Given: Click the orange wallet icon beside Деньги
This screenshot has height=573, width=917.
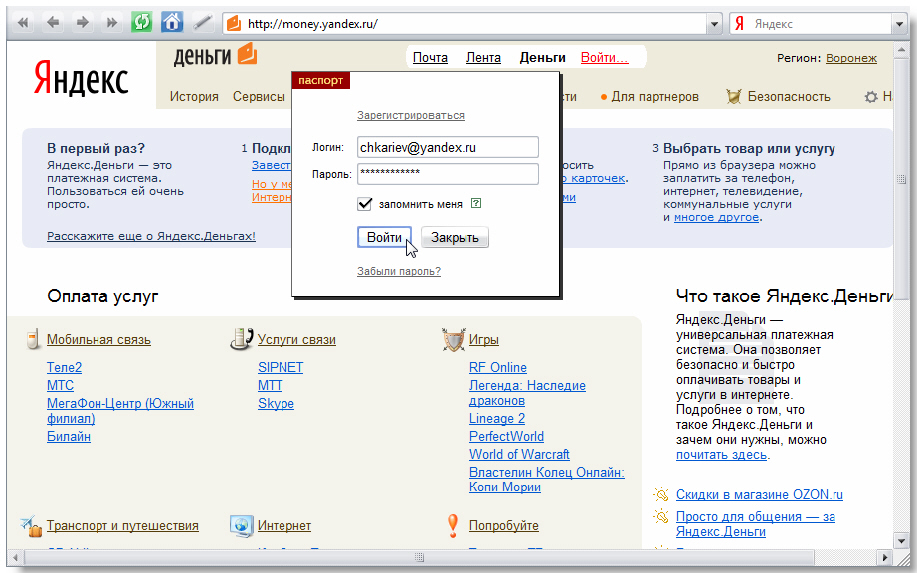Looking at the screenshot, I should click(x=247, y=53).
